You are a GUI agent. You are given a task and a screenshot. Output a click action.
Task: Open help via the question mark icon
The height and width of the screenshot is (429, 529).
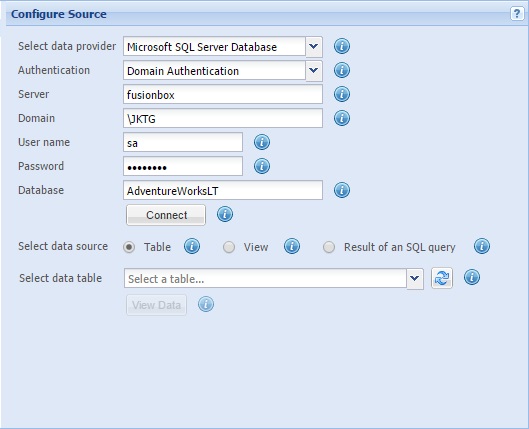(517, 14)
